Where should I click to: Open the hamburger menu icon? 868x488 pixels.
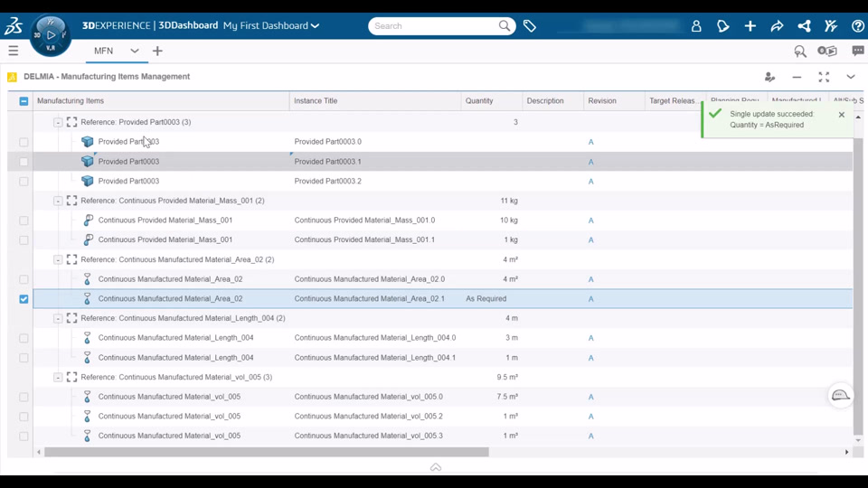click(x=14, y=51)
